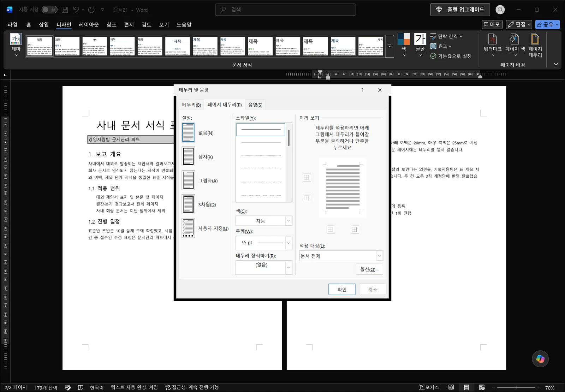Image resolution: width=565 pixels, height=392 pixels.
Task: Collapse the ribbon with chevron
Action: pos(556,64)
